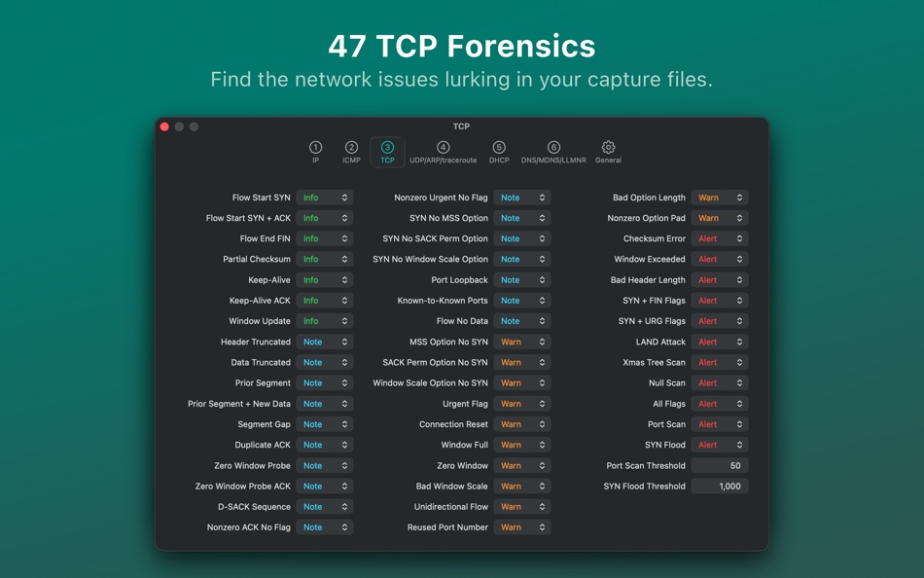Open the Connection Reset Warn dropdown
Image resolution: width=924 pixels, height=578 pixels.
pyautogui.click(x=522, y=424)
